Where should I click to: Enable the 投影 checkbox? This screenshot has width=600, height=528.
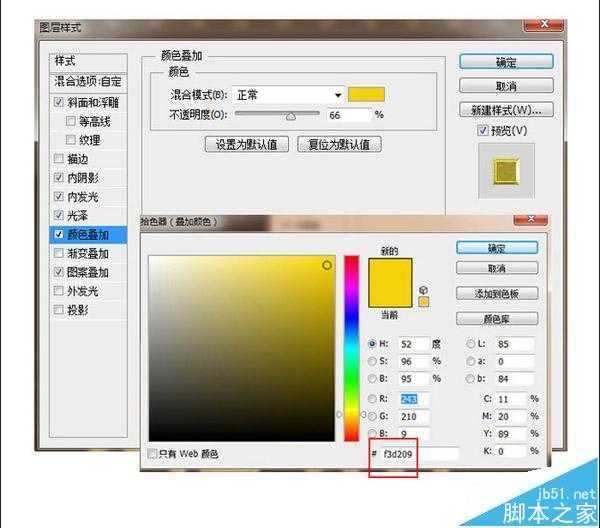tap(59, 310)
